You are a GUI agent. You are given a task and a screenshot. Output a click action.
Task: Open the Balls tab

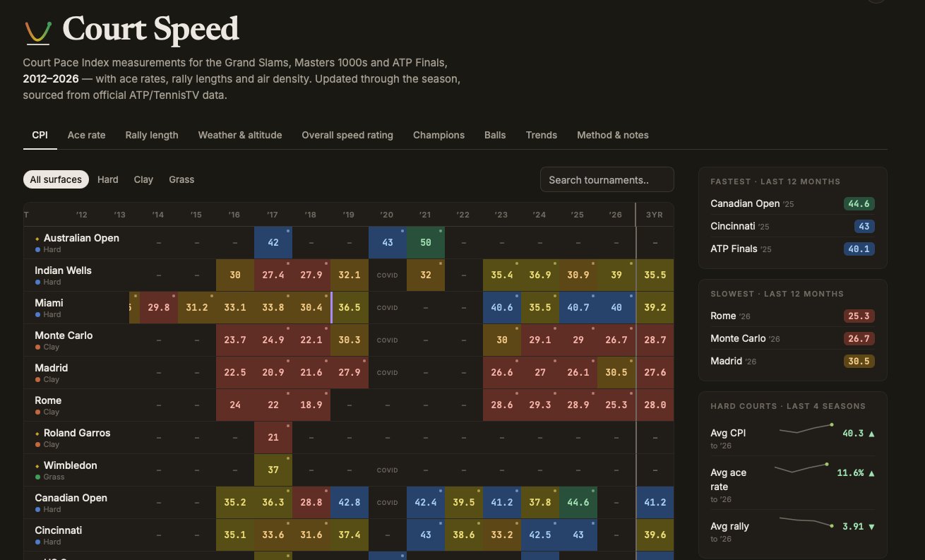click(495, 135)
